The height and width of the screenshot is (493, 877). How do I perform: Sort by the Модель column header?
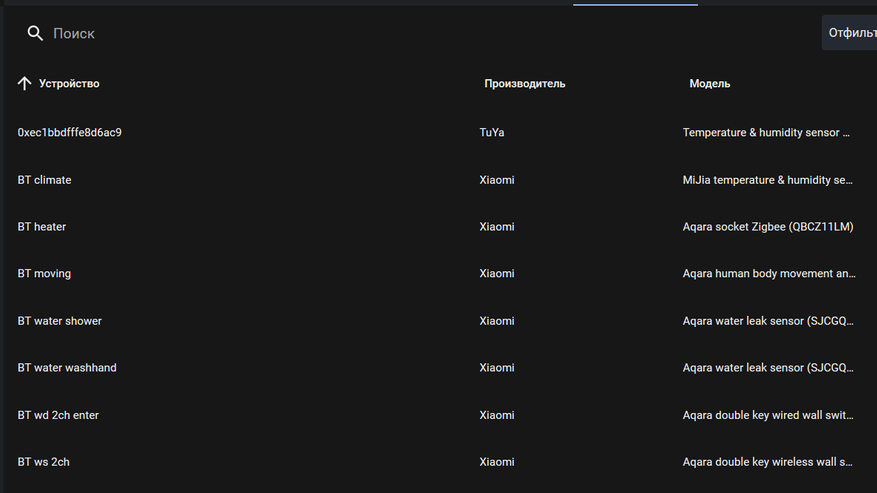click(x=710, y=83)
